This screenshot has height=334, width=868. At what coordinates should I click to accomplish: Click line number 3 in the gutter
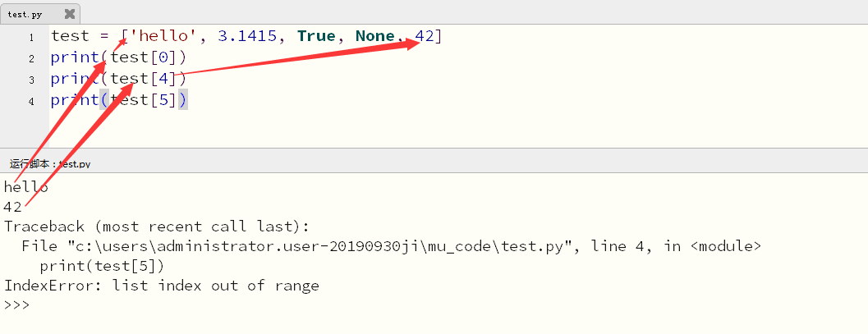tap(30, 80)
